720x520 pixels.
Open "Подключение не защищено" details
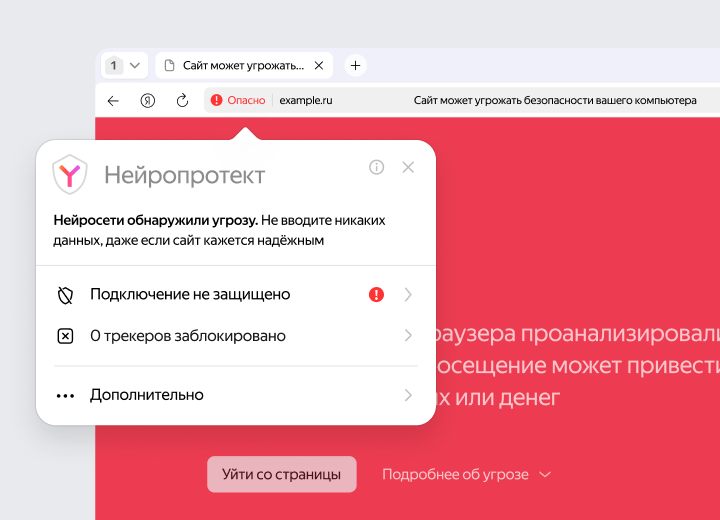pyautogui.click(x=236, y=294)
